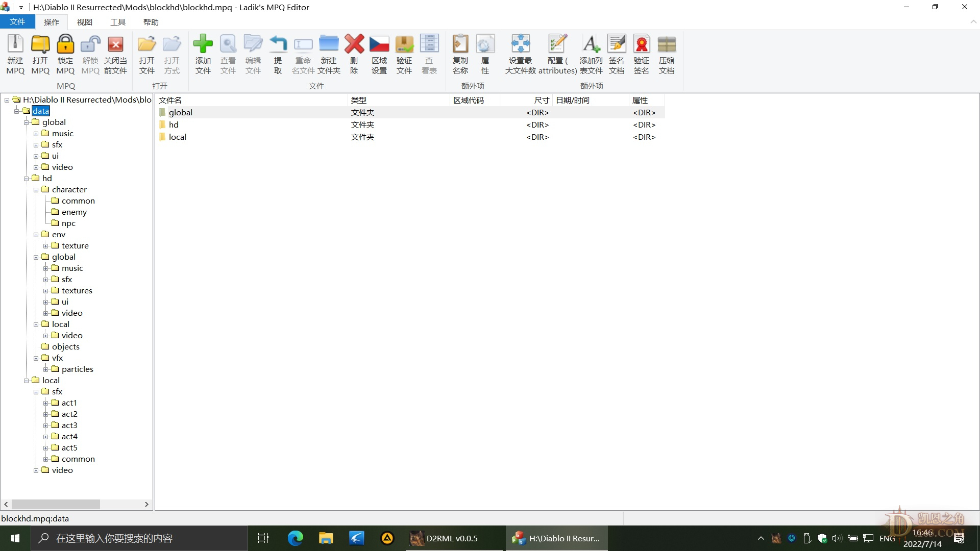Click the 关闭当前文件 (Close current file) icon
The height and width of the screenshot is (551, 980).
[115, 44]
